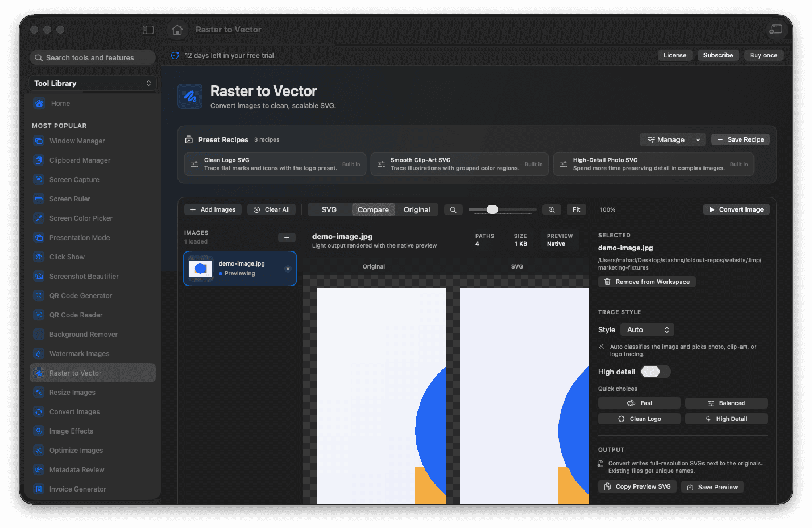Select Screen Ruler tool icon

point(39,199)
